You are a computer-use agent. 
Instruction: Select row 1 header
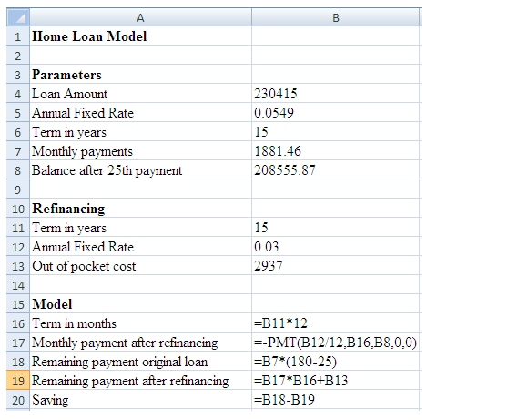point(18,36)
